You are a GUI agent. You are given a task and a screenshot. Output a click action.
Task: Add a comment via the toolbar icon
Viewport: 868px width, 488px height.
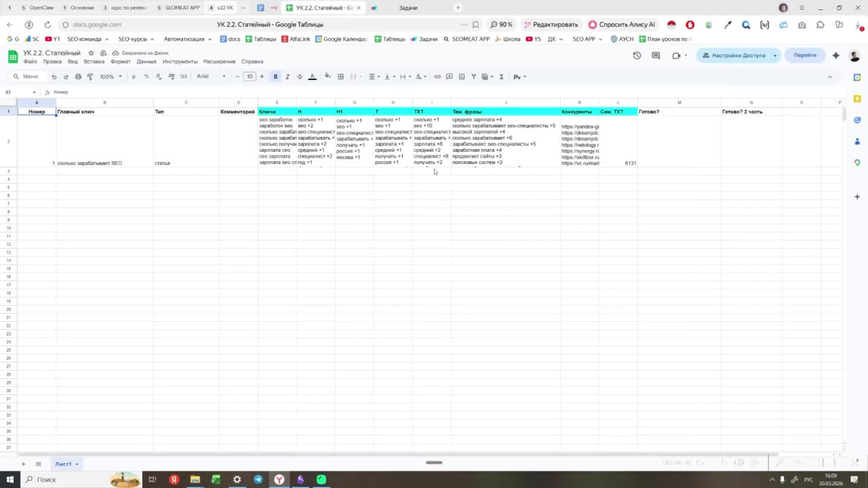coord(449,77)
